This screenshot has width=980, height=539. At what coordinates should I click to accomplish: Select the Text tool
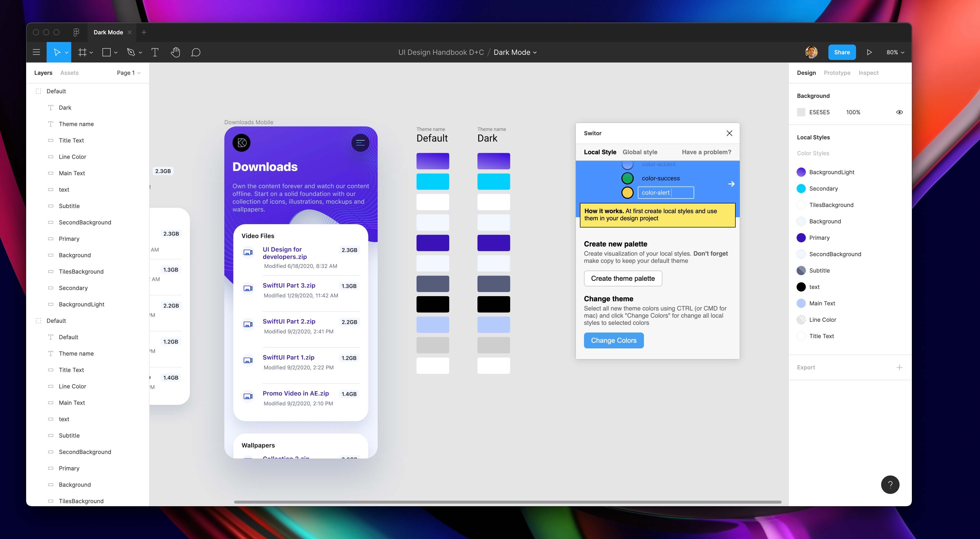click(155, 52)
